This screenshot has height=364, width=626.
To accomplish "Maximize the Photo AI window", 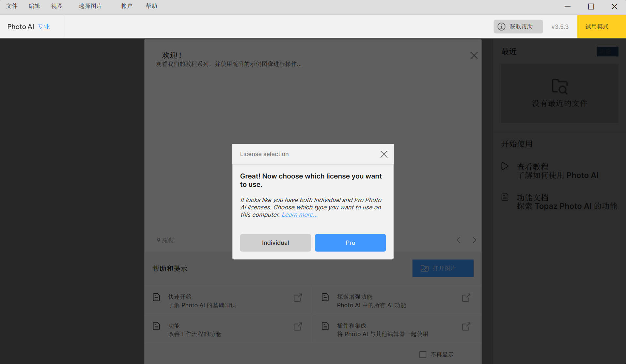I will click(x=591, y=6).
